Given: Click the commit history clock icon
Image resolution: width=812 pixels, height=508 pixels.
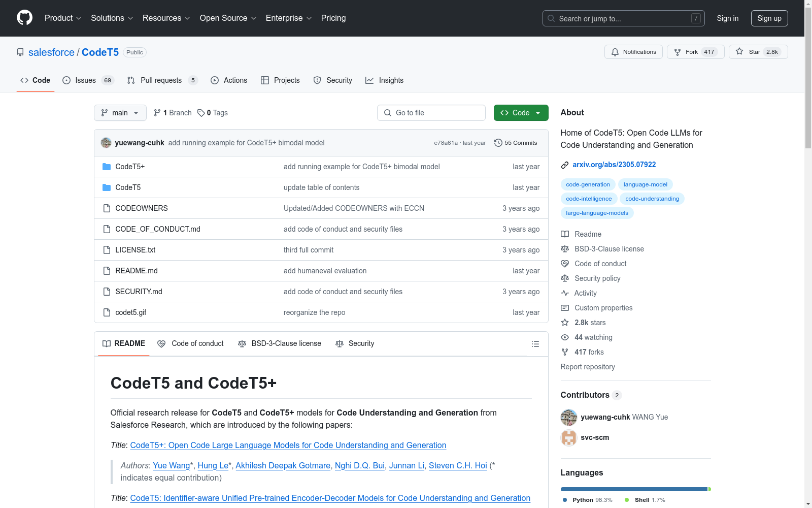Looking at the screenshot, I should (498, 143).
